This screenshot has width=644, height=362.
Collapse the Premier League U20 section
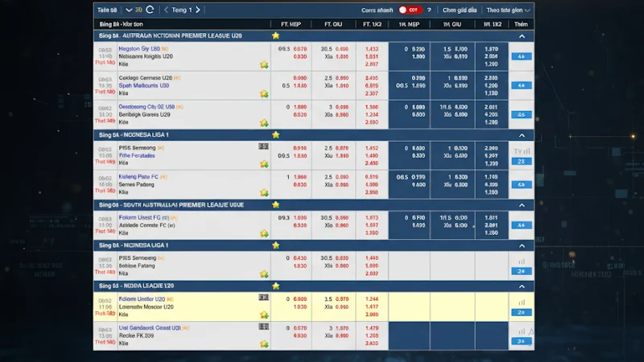pyautogui.click(x=522, y=36)
